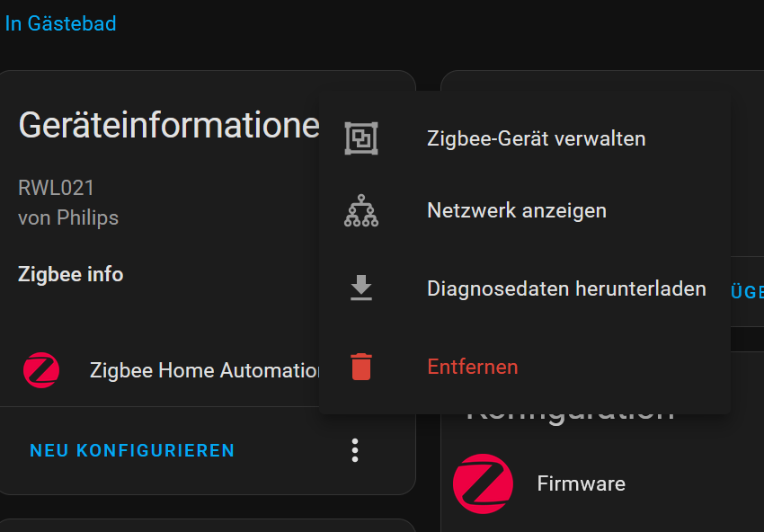Click the download arrow icon

point(361,288)
